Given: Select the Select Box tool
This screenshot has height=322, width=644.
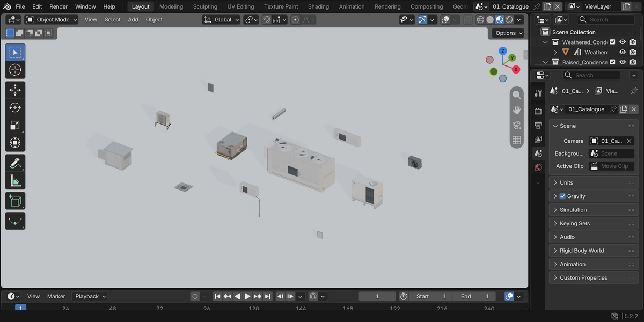Looking at the screenshot, I should (15, 52).
